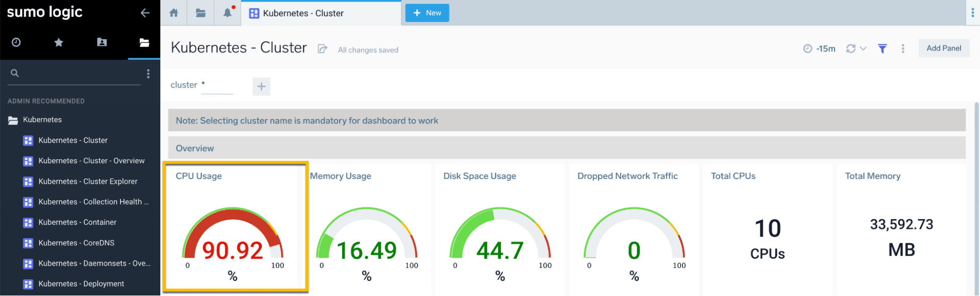Click the sumo logic logo
Screen dimensions: 980x296
coord(45,12)
